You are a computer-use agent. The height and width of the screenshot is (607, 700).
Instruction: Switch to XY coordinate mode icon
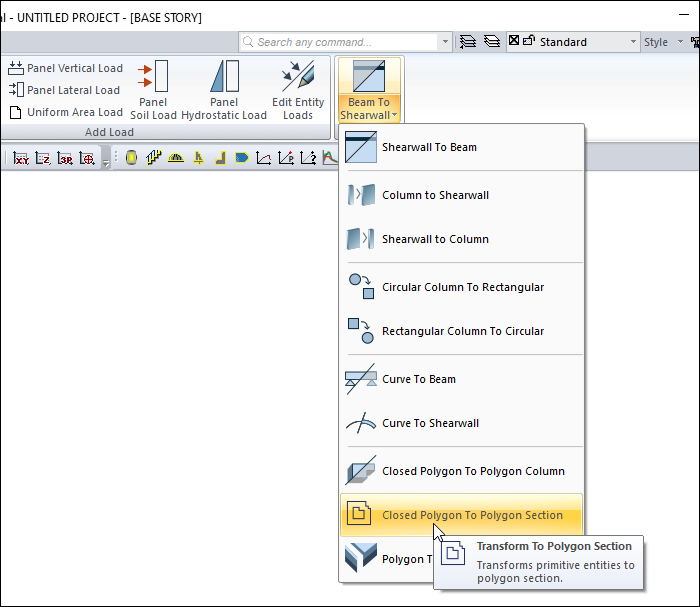[x=21, y=158]
